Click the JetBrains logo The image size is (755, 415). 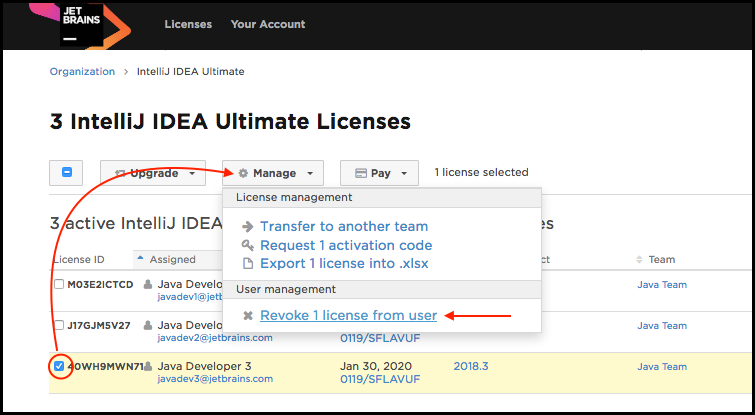(82, 25)
